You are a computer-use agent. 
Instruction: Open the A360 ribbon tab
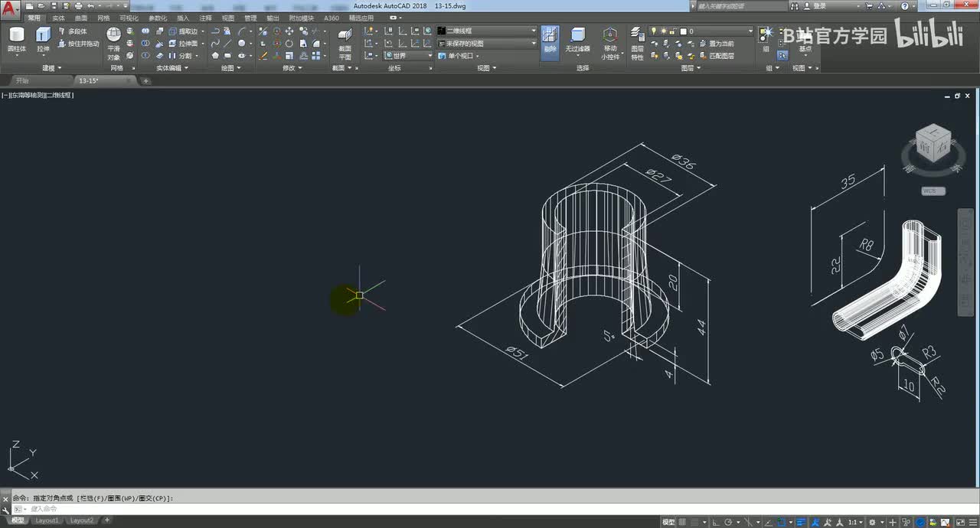pos(332,18)
